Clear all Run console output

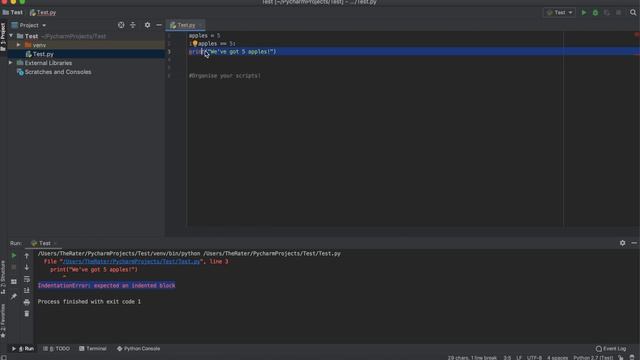[x=27, y=313]
